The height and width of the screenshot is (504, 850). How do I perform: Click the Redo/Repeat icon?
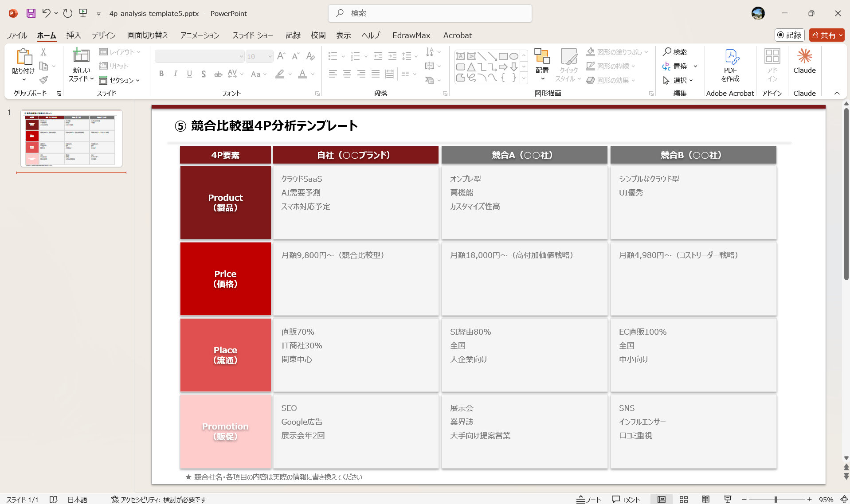(67, 13)
